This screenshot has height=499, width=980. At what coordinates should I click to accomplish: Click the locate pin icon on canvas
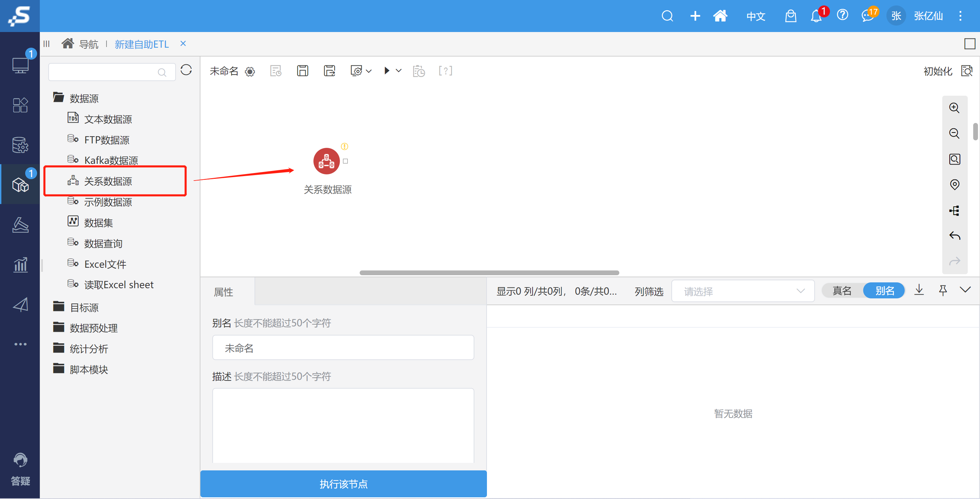[954, 185]
